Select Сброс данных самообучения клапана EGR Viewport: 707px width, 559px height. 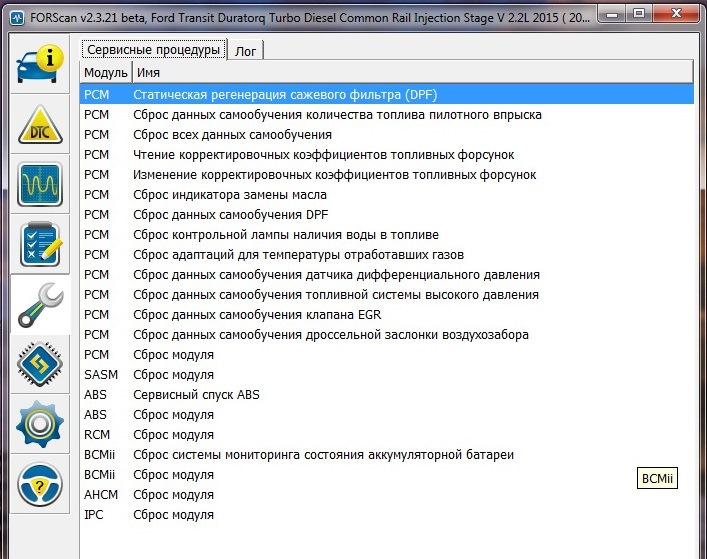(x=386, y=315)
